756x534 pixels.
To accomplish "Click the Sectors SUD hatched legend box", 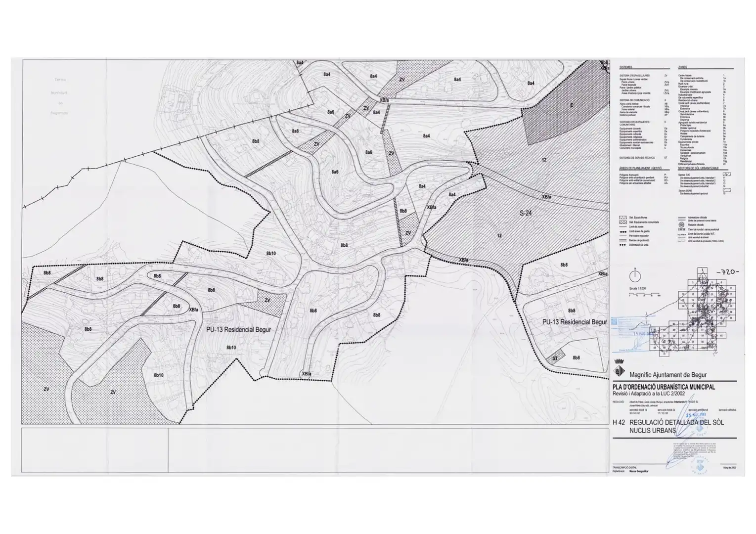I will 727,174.
